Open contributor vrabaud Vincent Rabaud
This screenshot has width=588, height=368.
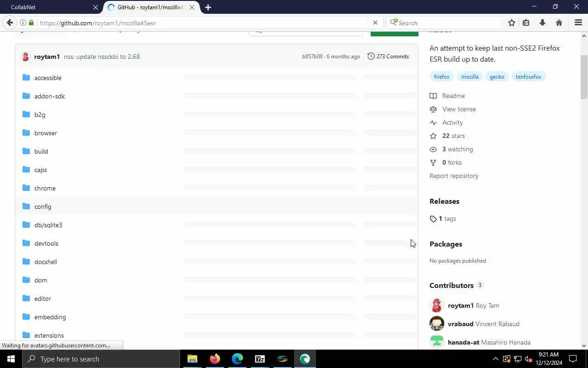[x=483, y=324]
